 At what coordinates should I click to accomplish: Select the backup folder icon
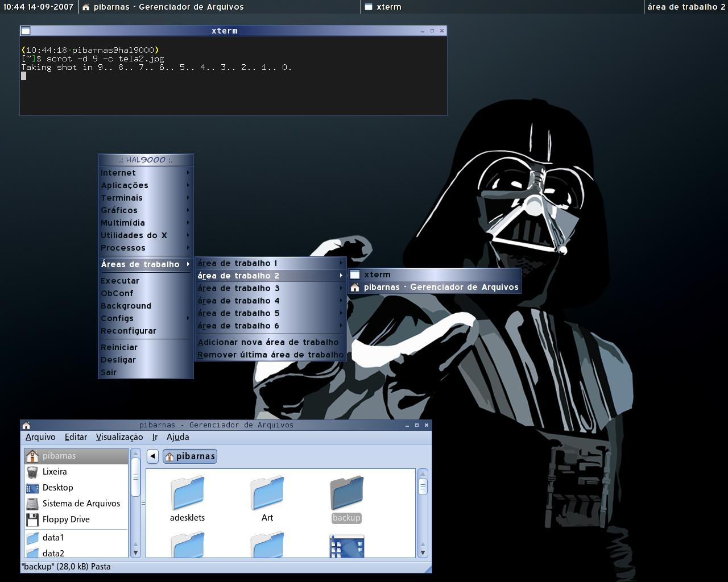[346, 493]
